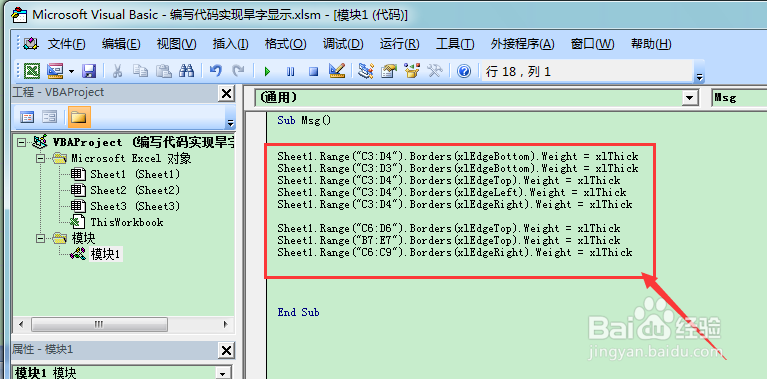Toggle Folders icon in project panel
The image size is (767, 379).
pos(79,117)
